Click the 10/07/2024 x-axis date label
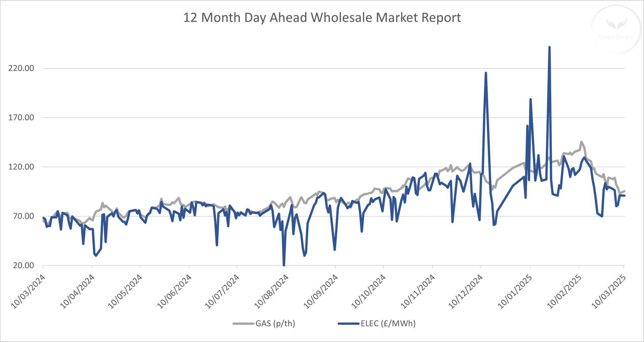 click(x=222, y=291)
